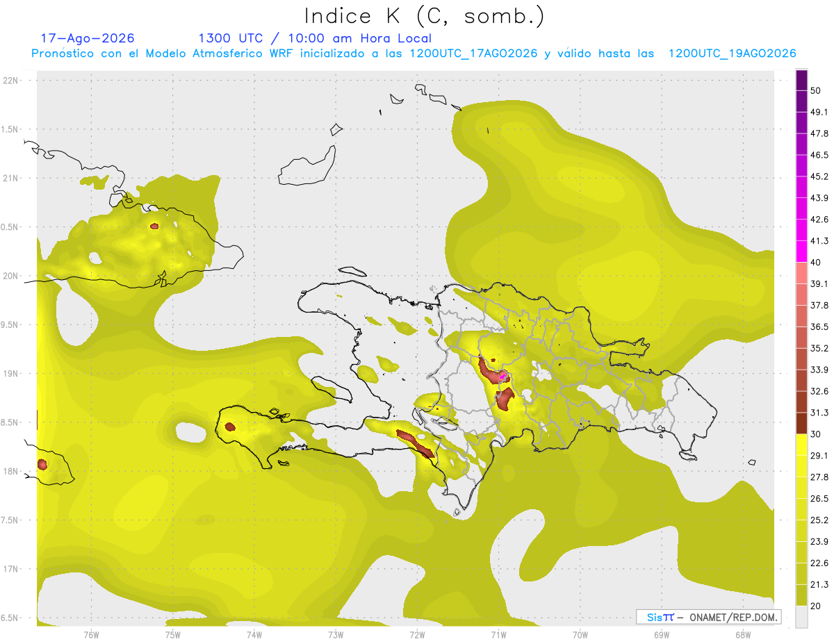834x644 pixels.
Task: Click the "22N" latitude axis label
Action: (10, 80)
